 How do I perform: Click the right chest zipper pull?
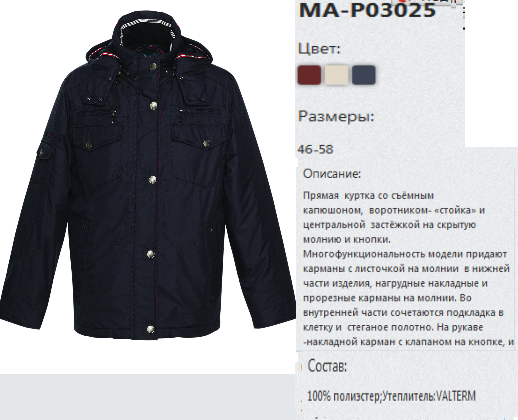pyautogui.click(x=180, y=116)
